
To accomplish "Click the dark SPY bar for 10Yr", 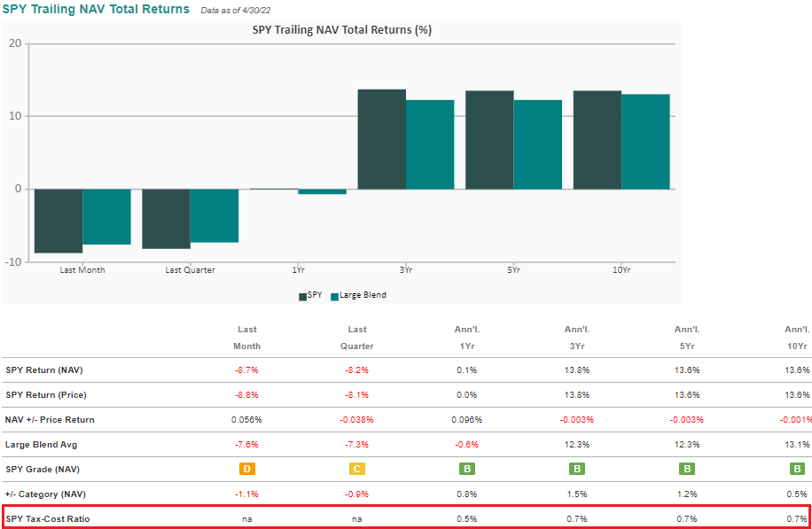I will pyautogui.click(x=597, y=140).
